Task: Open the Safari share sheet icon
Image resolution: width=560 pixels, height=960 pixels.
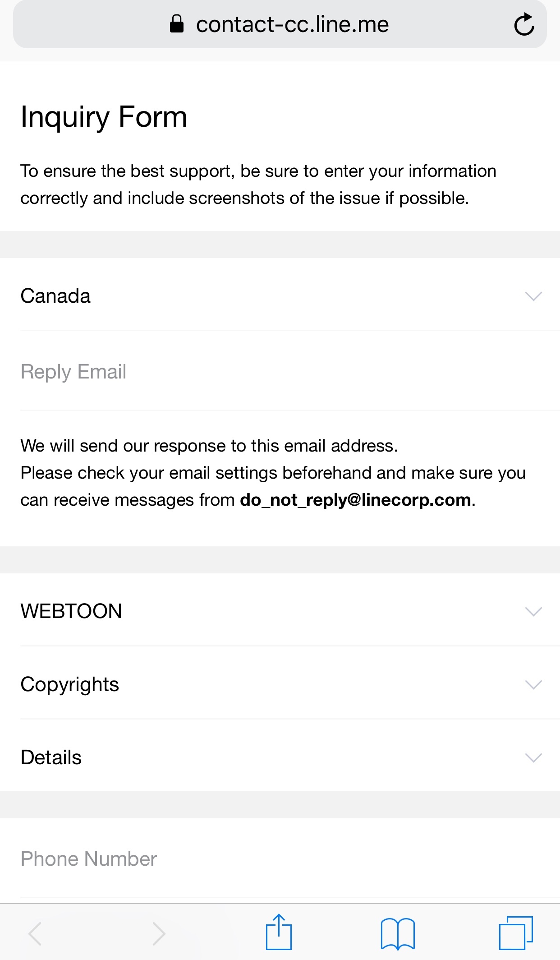Action: coord(279,932)
